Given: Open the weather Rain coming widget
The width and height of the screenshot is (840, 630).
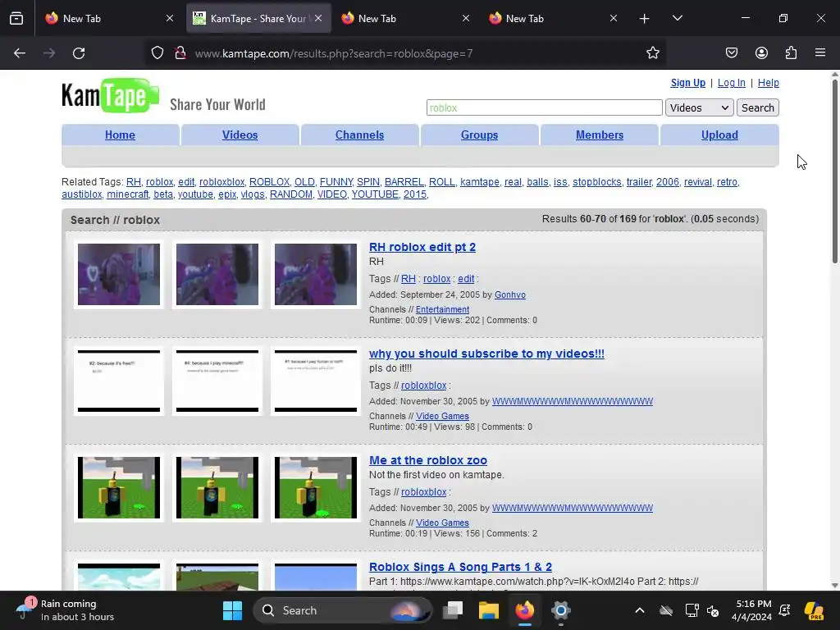Looking at the screenshot, I should tap(66, 610).
